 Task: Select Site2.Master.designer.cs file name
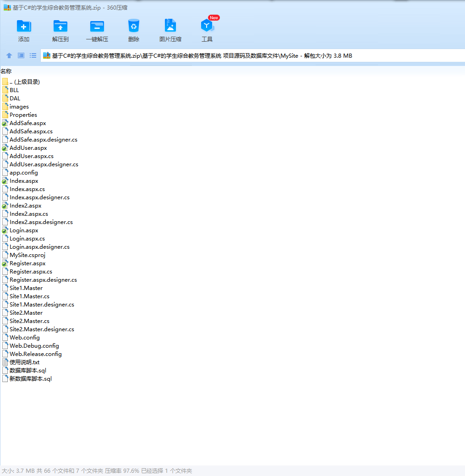click(42, 329)
